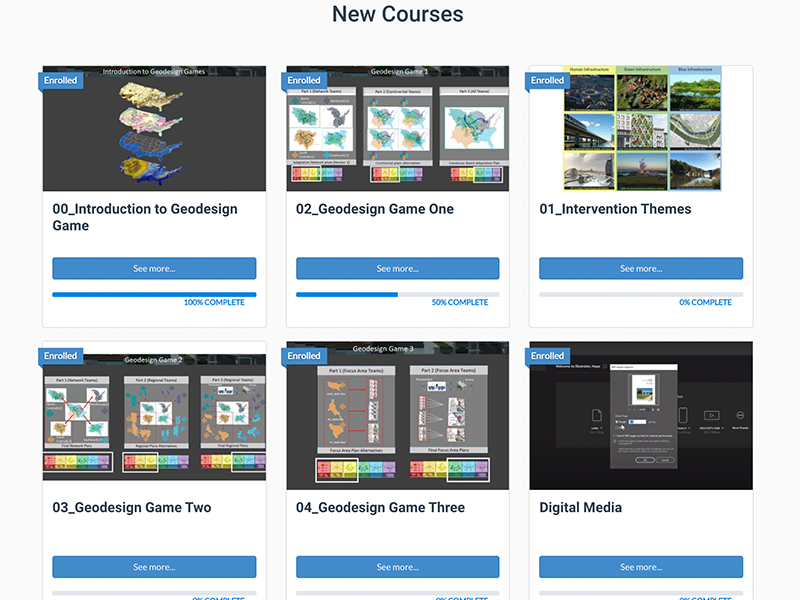This screenshot has width=800, height=600.
Task: See more about 04_Geodesign Game Three
Action: (x=397, y=567)
